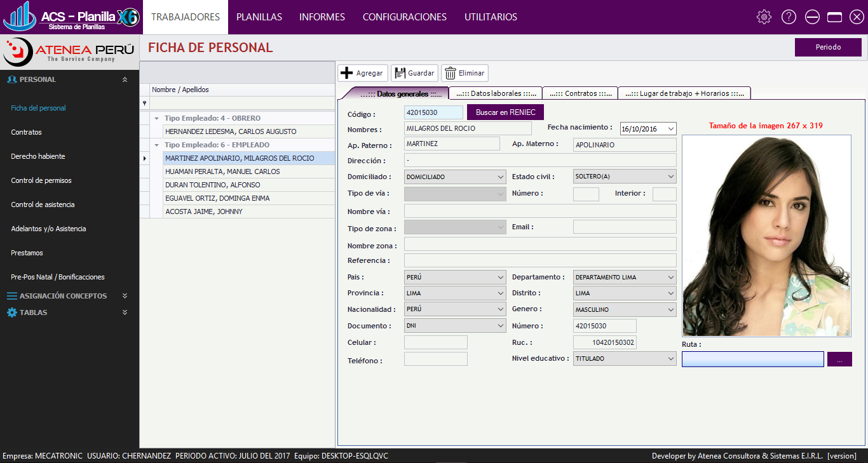The width and height of the screenshot is (868, 463).
Task: Open the settings gear icon
Action: click(764, 17)
